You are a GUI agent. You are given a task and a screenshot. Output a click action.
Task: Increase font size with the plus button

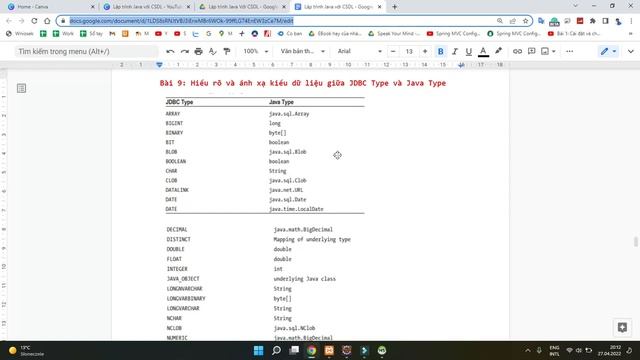425,51
